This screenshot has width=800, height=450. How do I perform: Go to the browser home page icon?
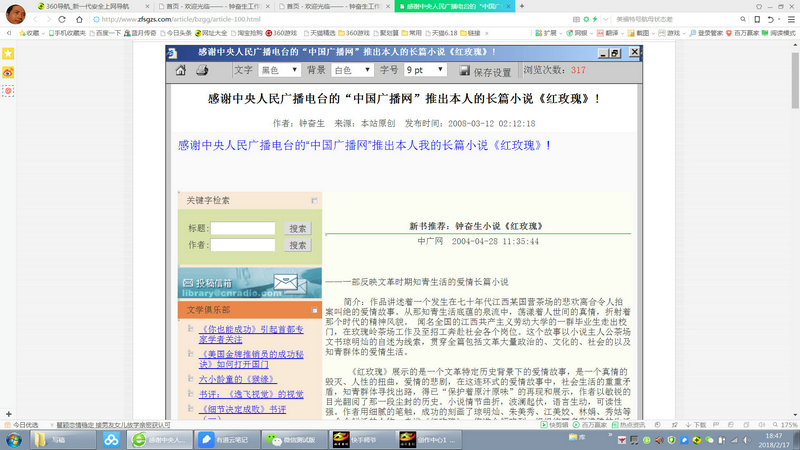(79, 19)
